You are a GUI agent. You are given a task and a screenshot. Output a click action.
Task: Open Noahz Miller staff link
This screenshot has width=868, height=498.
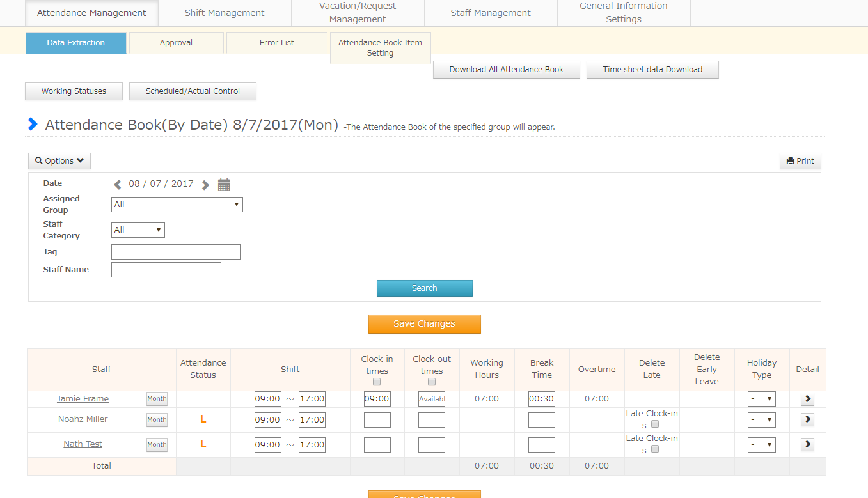(x=83, y=419)
